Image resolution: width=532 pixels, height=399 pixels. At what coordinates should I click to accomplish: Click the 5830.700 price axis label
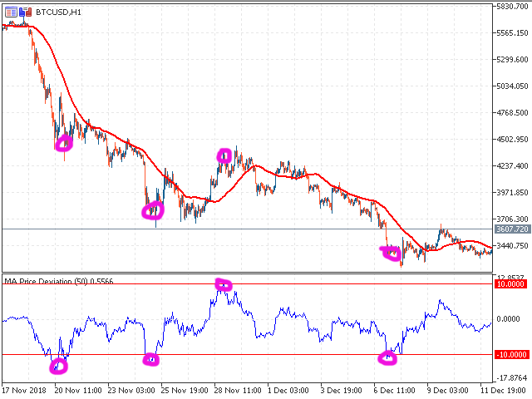tap(512, 7)
